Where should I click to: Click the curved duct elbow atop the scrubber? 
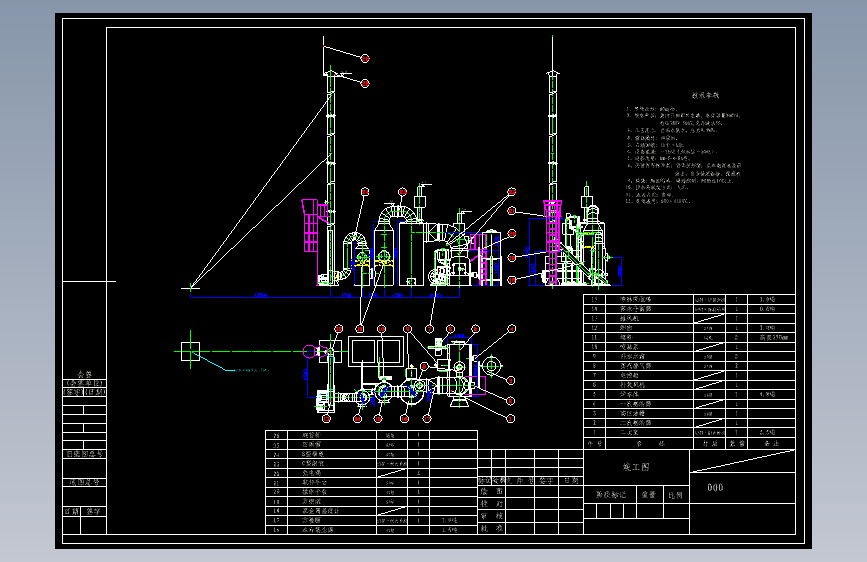click(397, 214)
